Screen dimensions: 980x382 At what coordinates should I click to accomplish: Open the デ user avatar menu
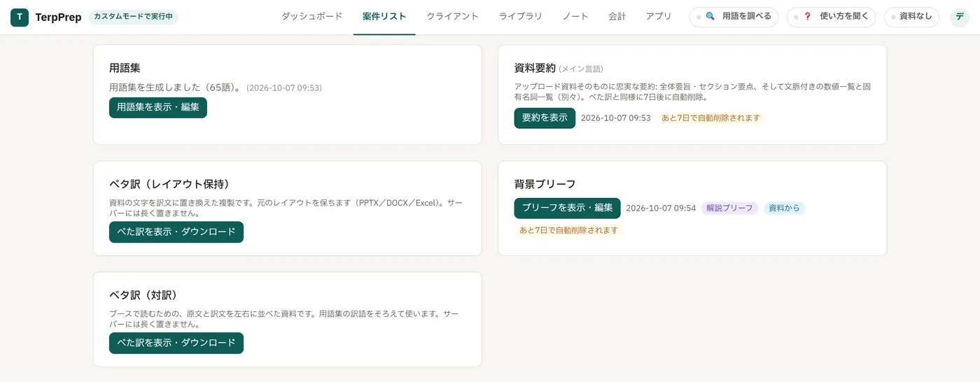[x=960, y=17]
